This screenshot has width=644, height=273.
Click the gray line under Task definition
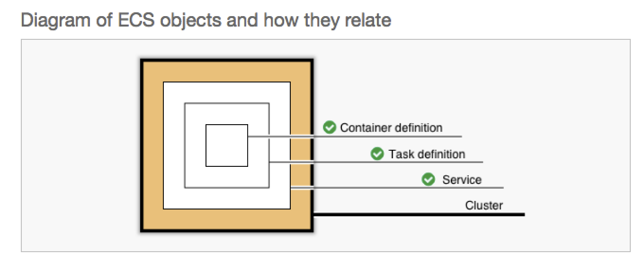coord(376,162)
